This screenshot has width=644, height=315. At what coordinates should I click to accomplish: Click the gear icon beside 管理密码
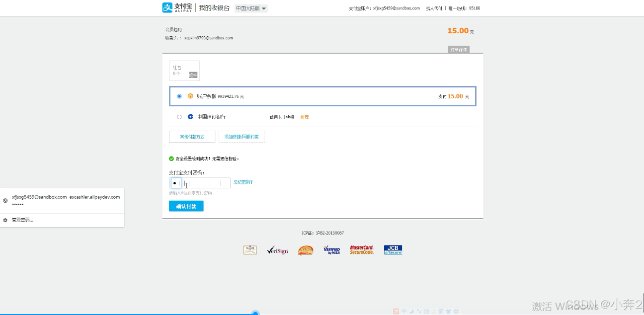pos(5,220)
